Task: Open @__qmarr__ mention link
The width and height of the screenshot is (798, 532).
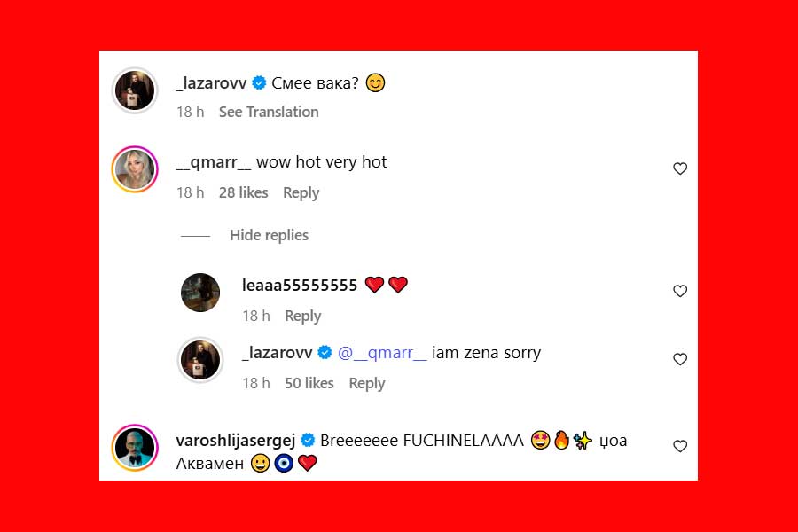Action: pyautogui.click(x=382, y=353)
